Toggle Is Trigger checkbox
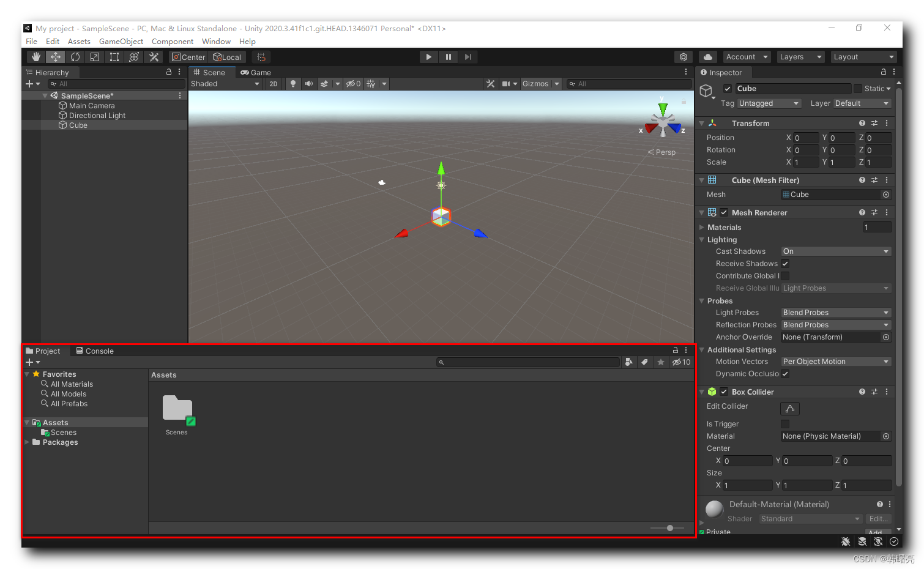 pos(785,424)
